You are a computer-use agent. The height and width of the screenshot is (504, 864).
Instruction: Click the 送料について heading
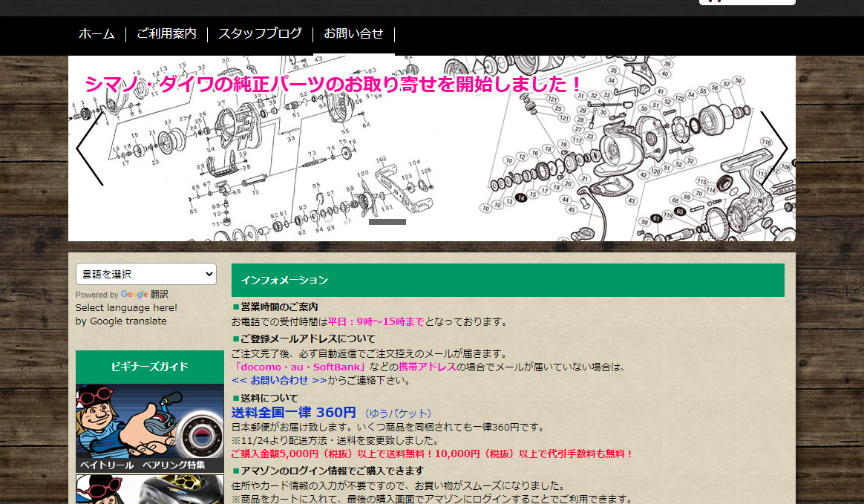point(269,399)
